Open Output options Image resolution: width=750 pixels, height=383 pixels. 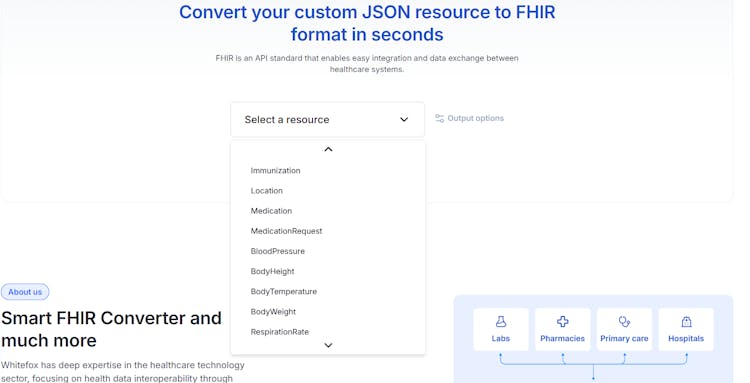coord(469,119)
